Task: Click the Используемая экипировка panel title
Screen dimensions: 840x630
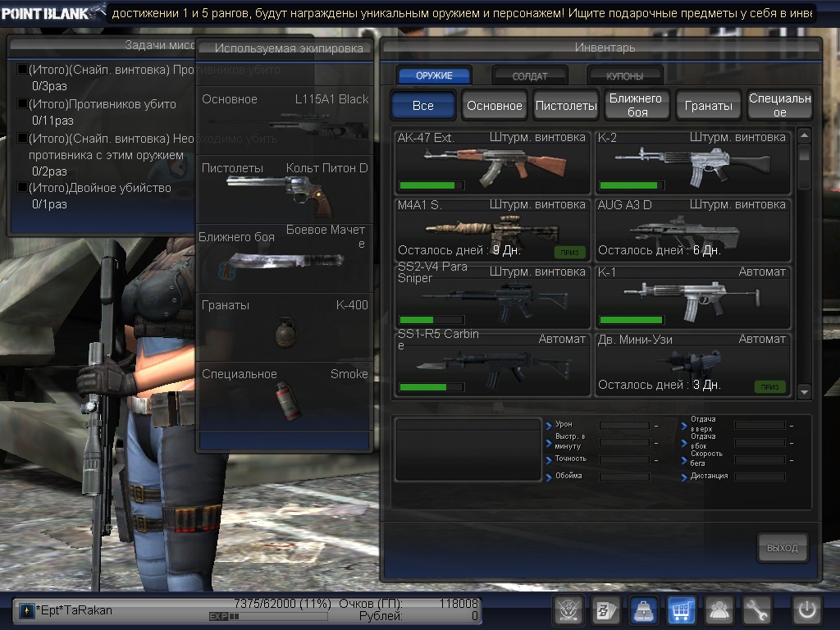Action: [289, 48]
